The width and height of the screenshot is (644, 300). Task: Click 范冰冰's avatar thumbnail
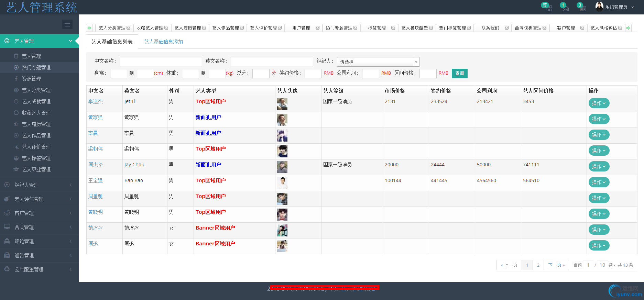click(282, 230)
